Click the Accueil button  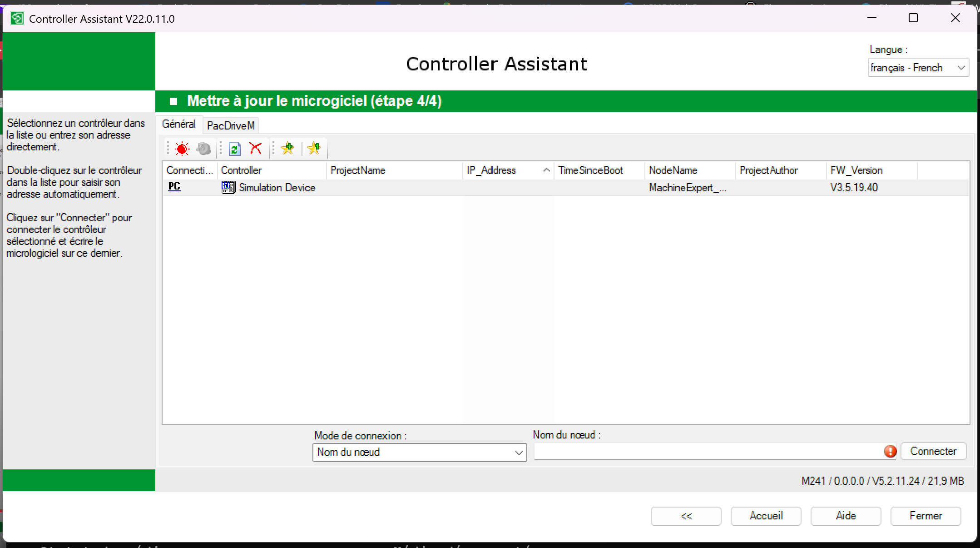click(x=766, y=516)
